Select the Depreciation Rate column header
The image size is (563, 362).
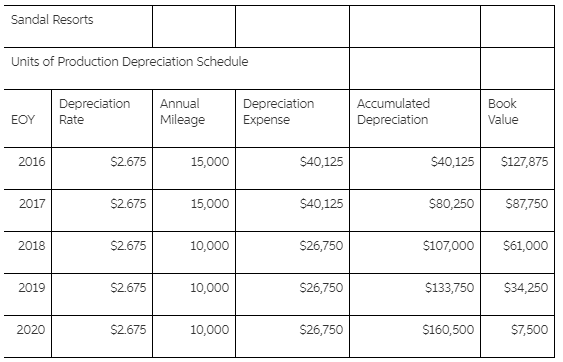point(102,119)
